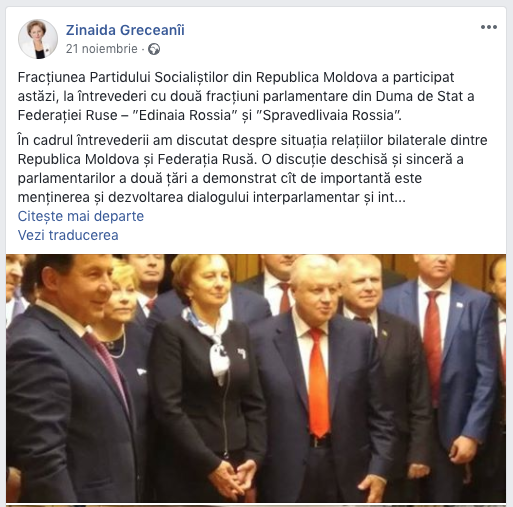Open the post timestamp 21 noiembrie
The height and width of the screenshot is (507, 513).
click(x=102, y=49)
